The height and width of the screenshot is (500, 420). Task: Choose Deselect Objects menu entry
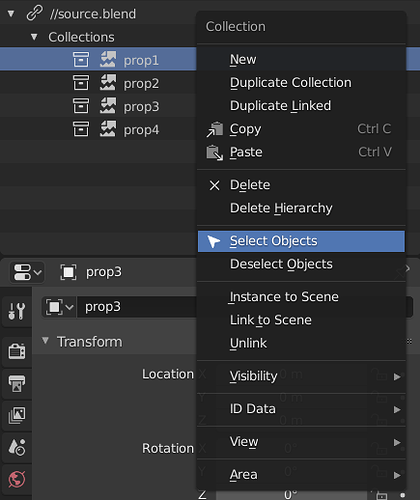[301, 264]
